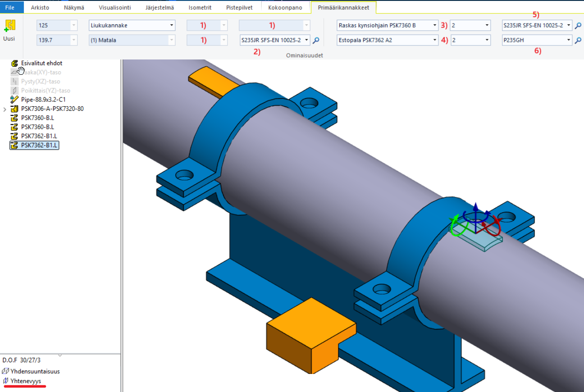Image resolution: width=584 pixels, height=392 pixels.
Task: Click magnifier next to S235JR material field
Action: [x=316, y=41]
